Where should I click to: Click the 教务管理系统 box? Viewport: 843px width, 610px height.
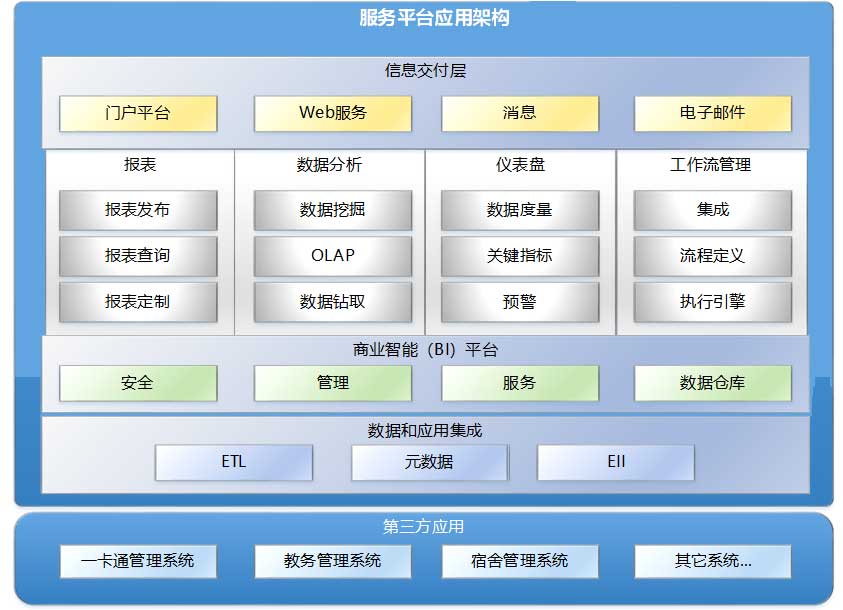[333, 562]
